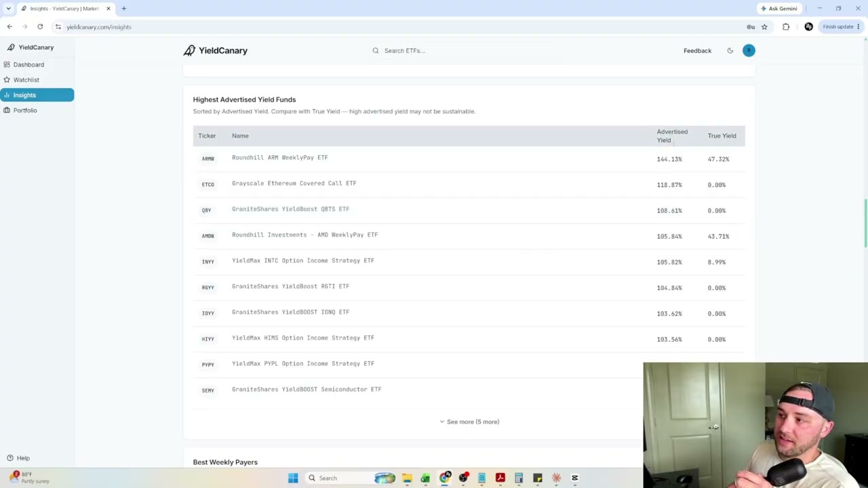Open the Watchlist sidebar item
This screenshot has height=488, width=868.
(x=26, y=80)
